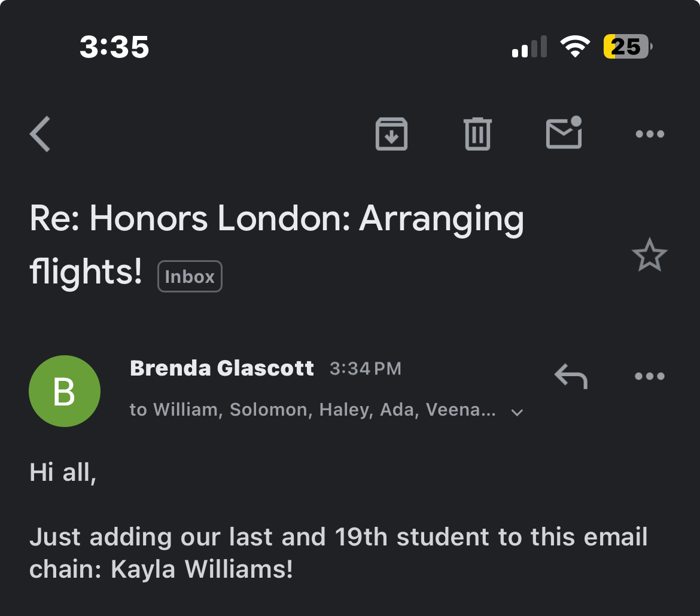The width and height of the screenshot is (700, 616).
Task: Star the Honors London email
Action: [650, 255]
